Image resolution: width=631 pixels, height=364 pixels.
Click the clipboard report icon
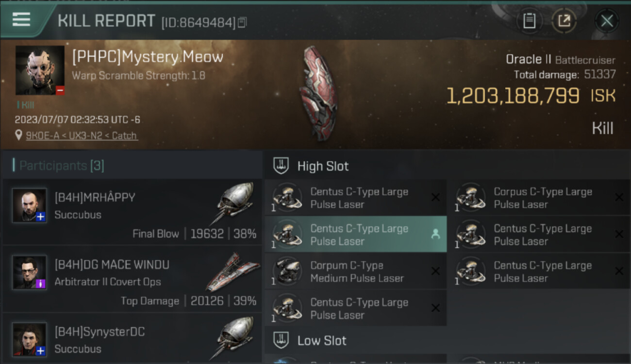click(x=529, y=21)
